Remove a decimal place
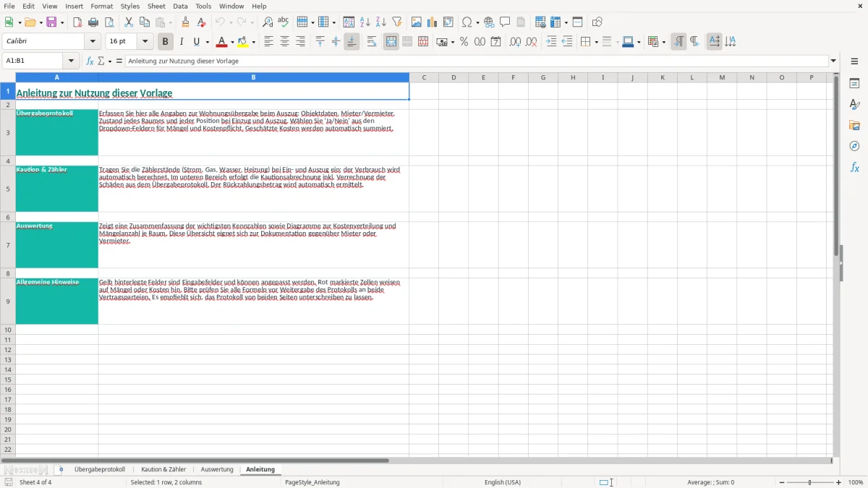This screenshot has width=868, height=488. tap(532, 42)
